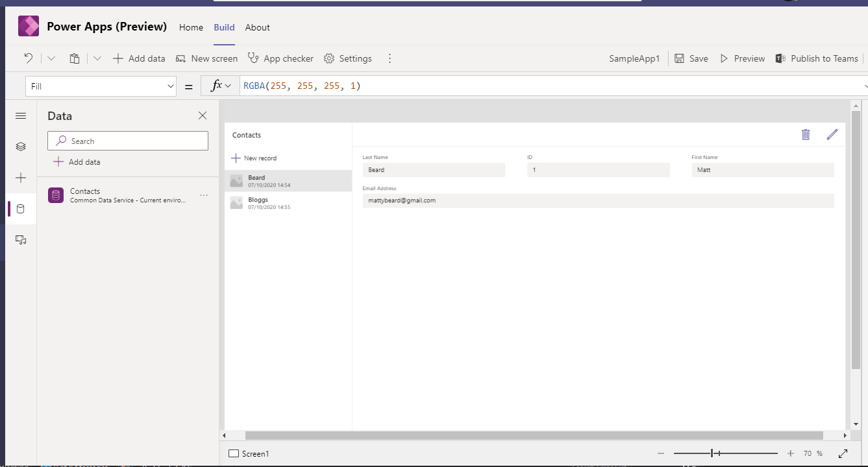Select the Contacts data source entry
The height and width of the screenshot is (467, 868).
[x=128, y=195]
